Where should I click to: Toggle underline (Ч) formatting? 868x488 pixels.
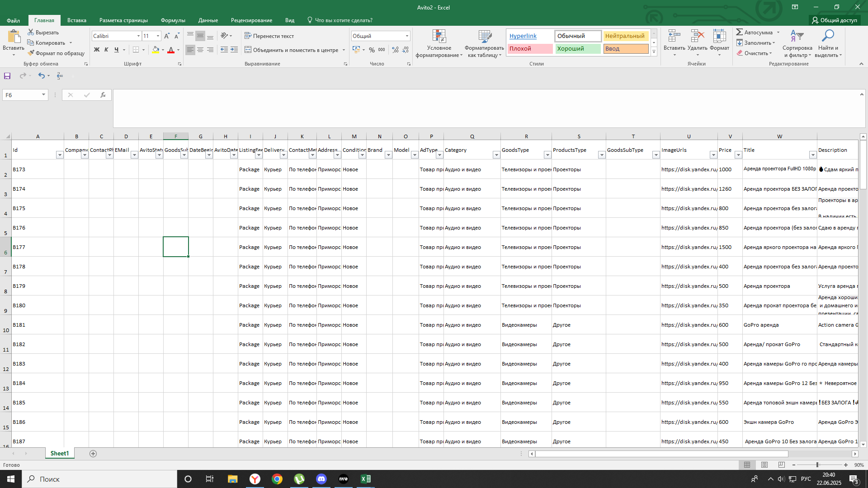[117, 50]
